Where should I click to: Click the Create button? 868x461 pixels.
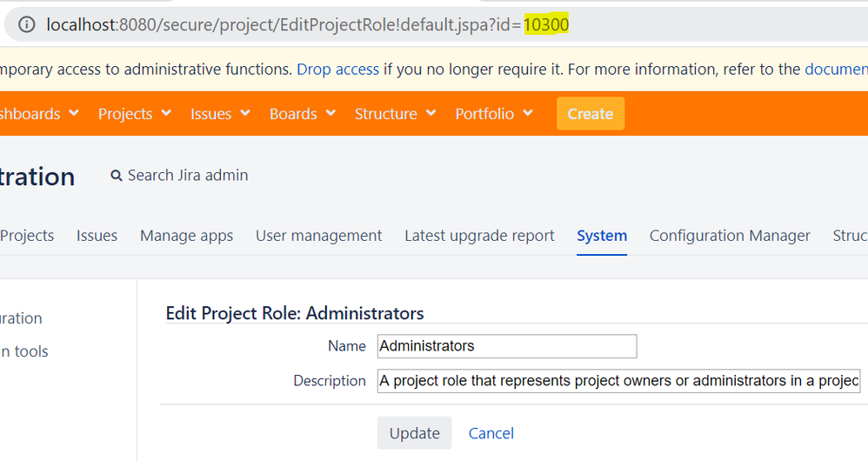pyautogui.click(x=590, y=113)
